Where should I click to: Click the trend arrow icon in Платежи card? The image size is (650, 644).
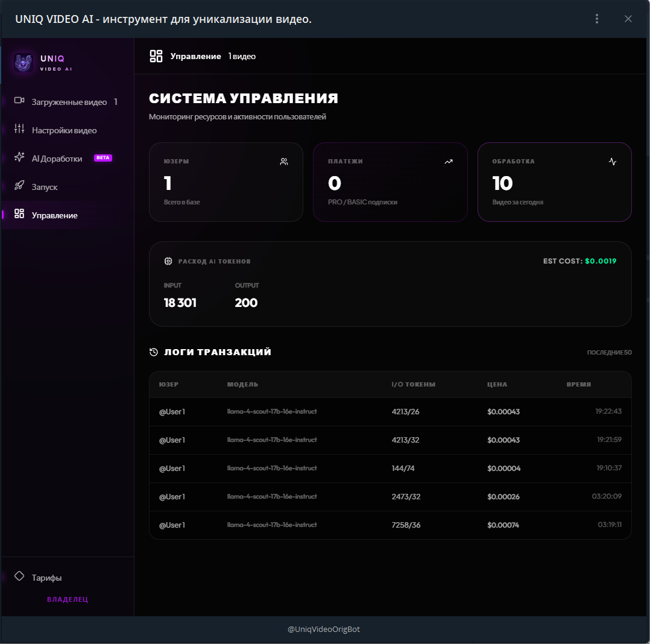(449, 162)
